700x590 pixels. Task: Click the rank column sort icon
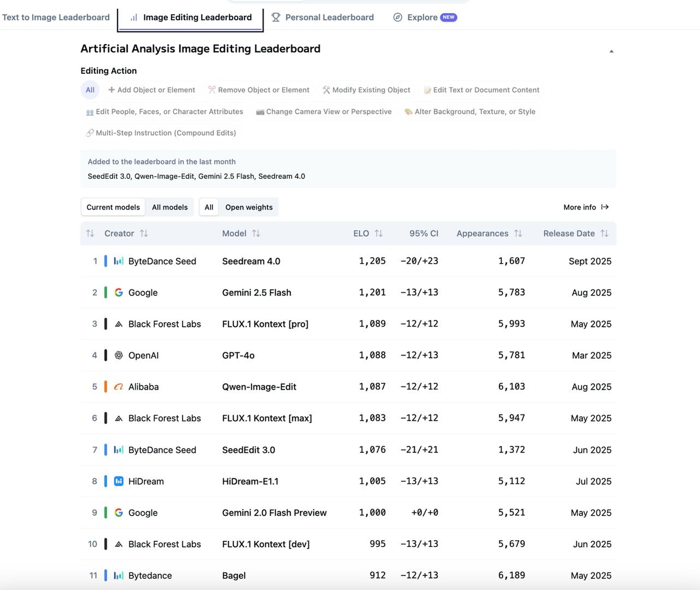(x=90, y=233)
